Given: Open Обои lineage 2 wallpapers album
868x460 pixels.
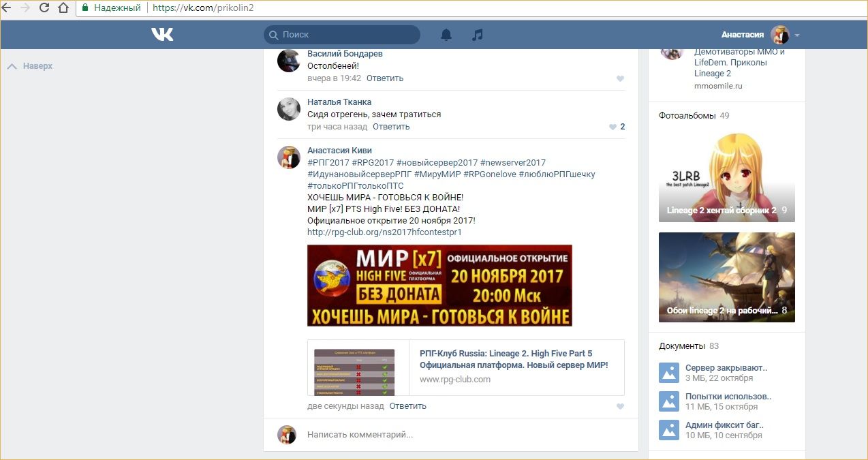Looking at the screenshot, I should (x=727, y=277).
